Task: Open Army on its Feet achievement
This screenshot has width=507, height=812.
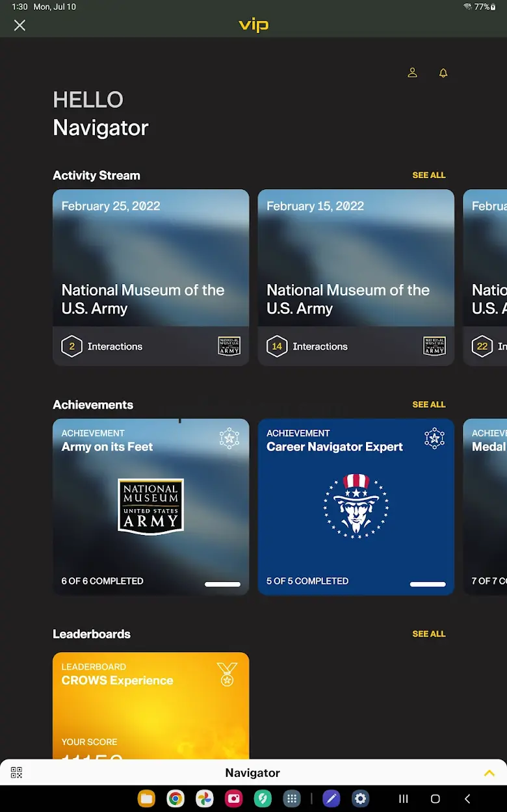Action: pos(151,507)
